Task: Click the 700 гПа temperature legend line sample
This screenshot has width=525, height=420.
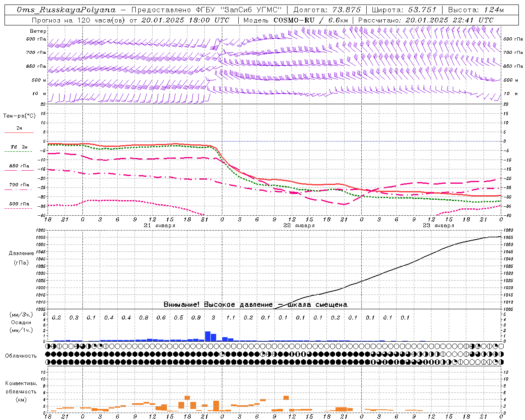Action: pos(19,190)
